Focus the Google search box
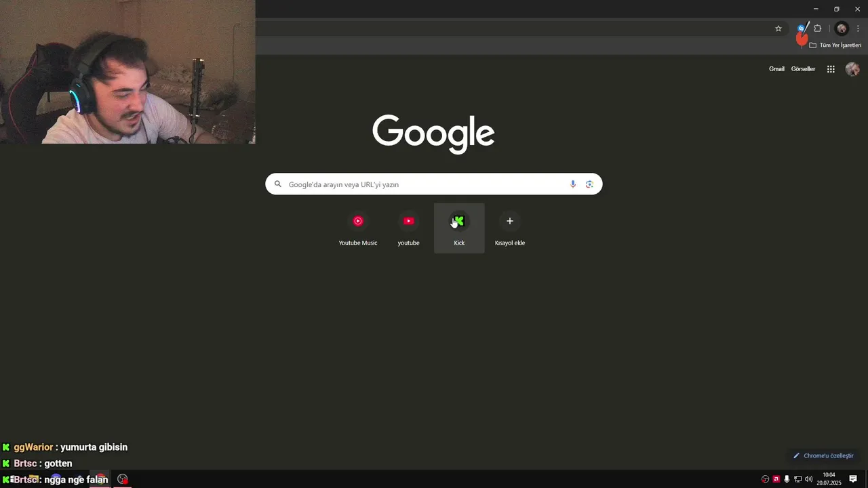The height and width of the screenshot is (488, 868). pos(433,184)
